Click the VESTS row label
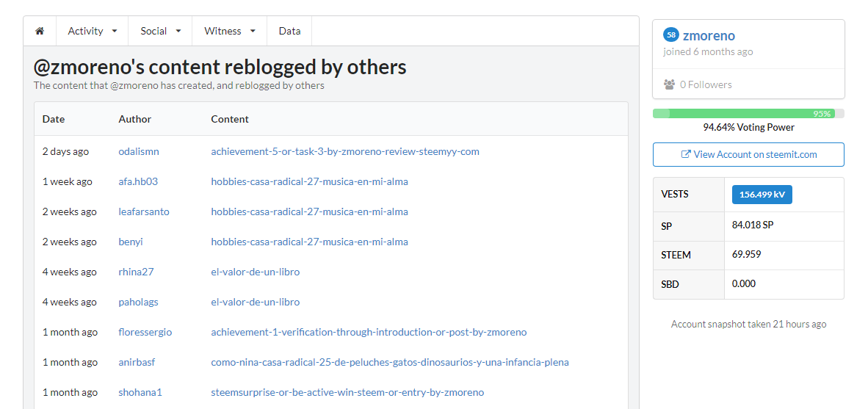 (676, 195)
